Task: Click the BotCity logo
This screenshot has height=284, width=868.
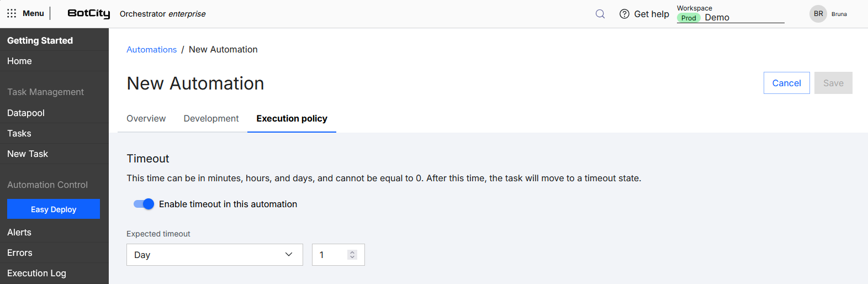Action: tap(88, 13)
